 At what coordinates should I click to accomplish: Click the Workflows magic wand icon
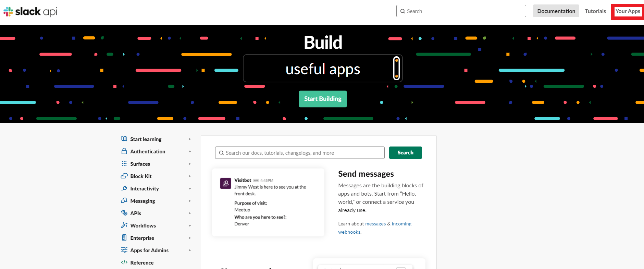[x=124, y=225]
